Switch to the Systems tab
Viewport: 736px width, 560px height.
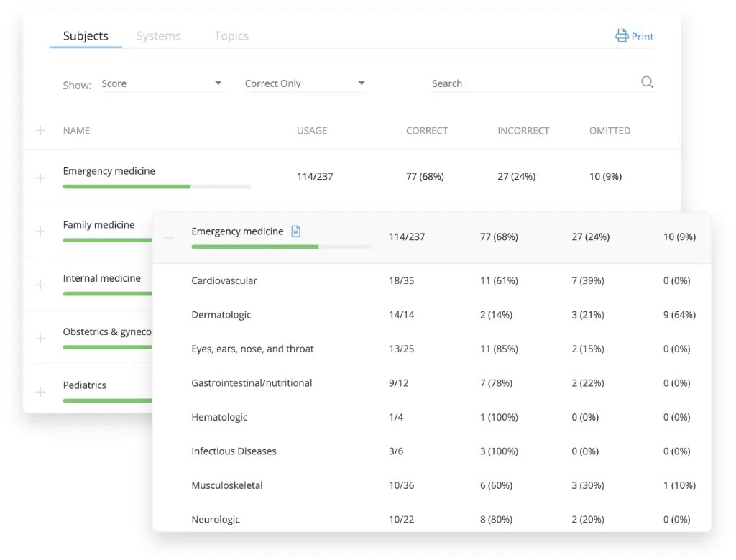[x=158, y=36]
